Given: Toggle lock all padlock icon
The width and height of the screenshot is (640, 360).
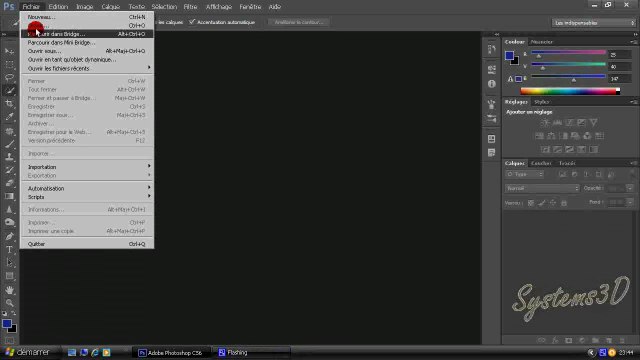Looking at the screenshot, I should pyautogui.click(x=564, y=203).
